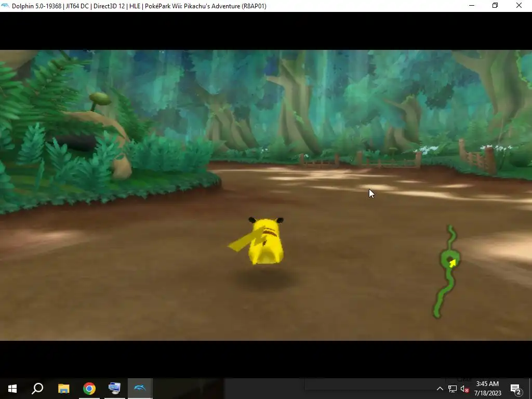Screen dimensions: 532x399
Task: Select the Dolphin emulator taskbar icon
Action: [x=140, y=389]
